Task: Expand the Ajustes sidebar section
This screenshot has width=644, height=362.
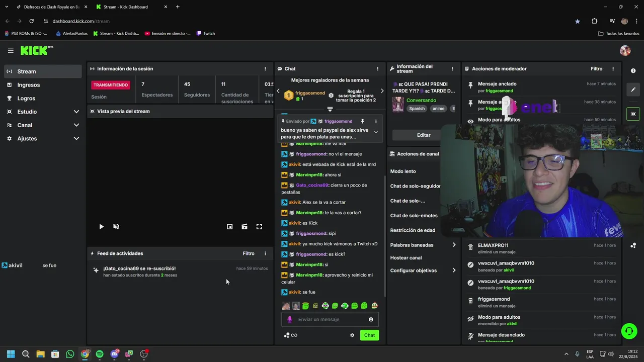Action: (43, 138)
